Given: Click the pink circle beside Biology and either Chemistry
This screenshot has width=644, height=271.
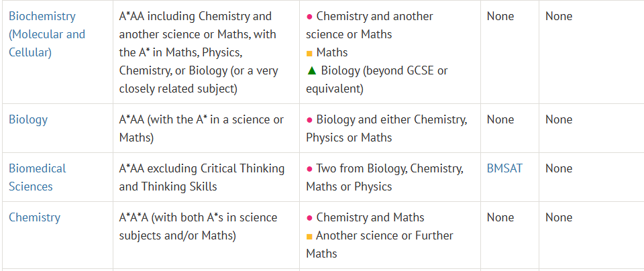Looking at the screenshot, I should pyautogui.click(x=310, y=120).
